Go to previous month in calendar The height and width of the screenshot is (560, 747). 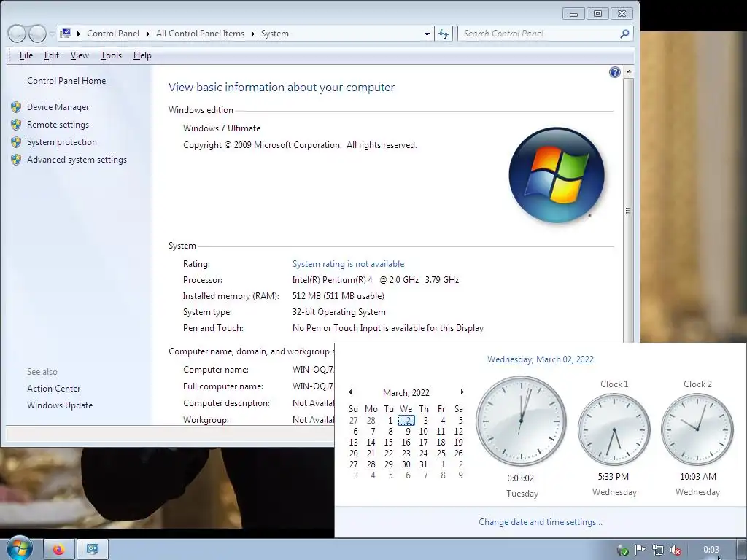(x=350, y=392)
